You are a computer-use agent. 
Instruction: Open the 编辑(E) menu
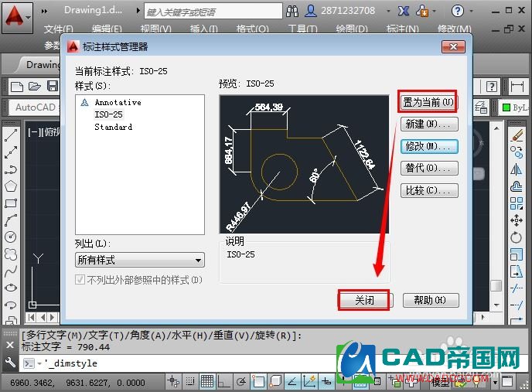pyautogui.click(x=107, y=29)
